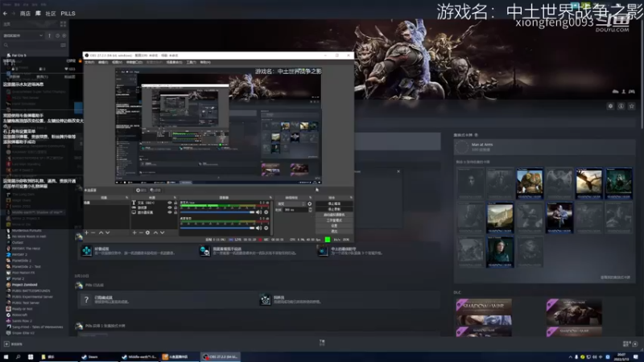The width and height of the screenshot is (644, 362).
Task: Start OBS virtual camera
Action: 333,215
